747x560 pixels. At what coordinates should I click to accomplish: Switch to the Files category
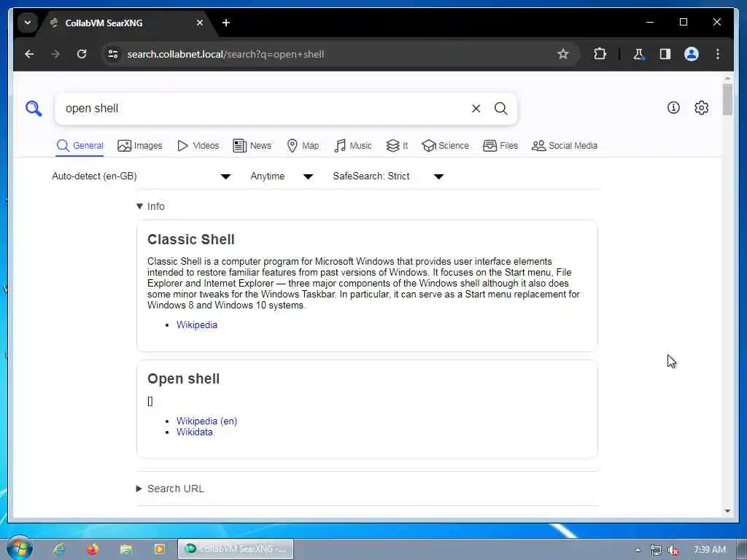point(500,146)
